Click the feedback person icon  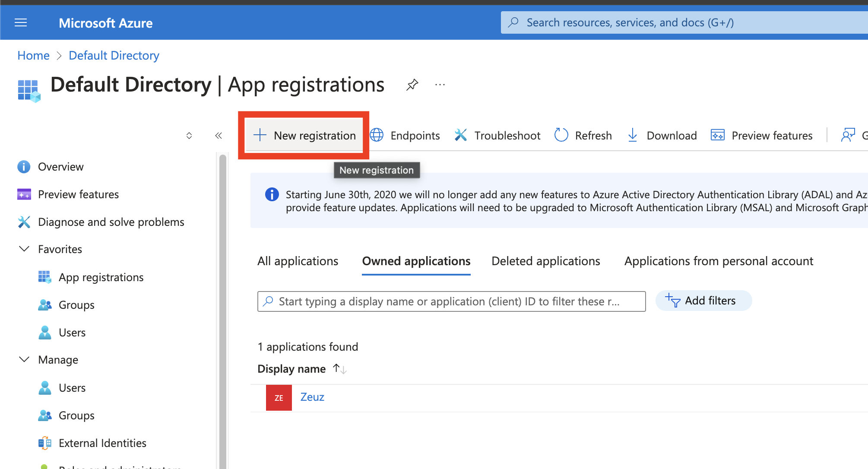click(x=848, y=135)
